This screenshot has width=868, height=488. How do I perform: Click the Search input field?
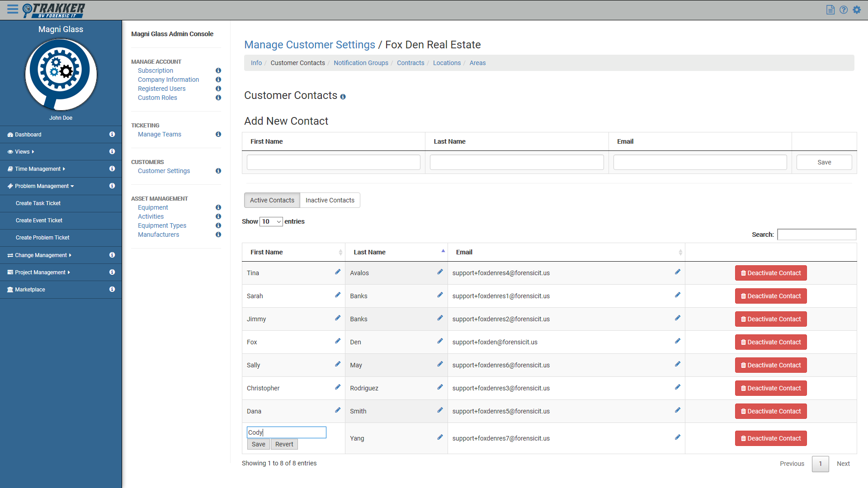coord(816,235)
